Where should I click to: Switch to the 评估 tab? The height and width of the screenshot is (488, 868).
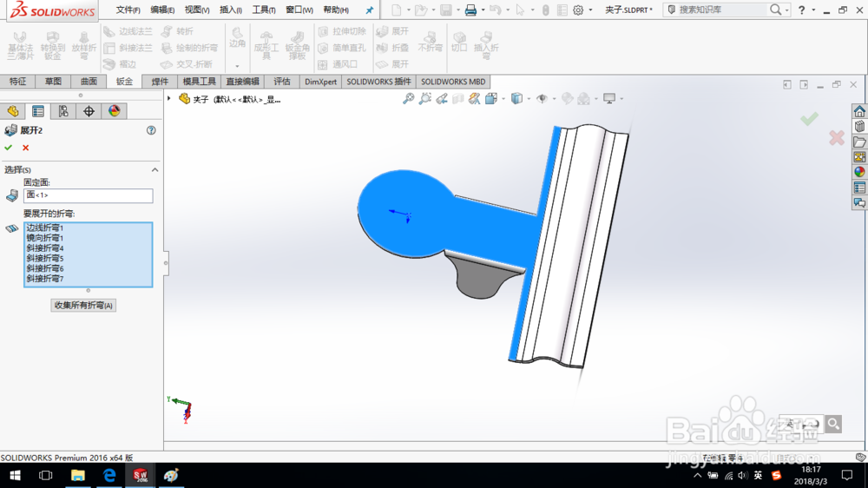(x=282, y=82)
